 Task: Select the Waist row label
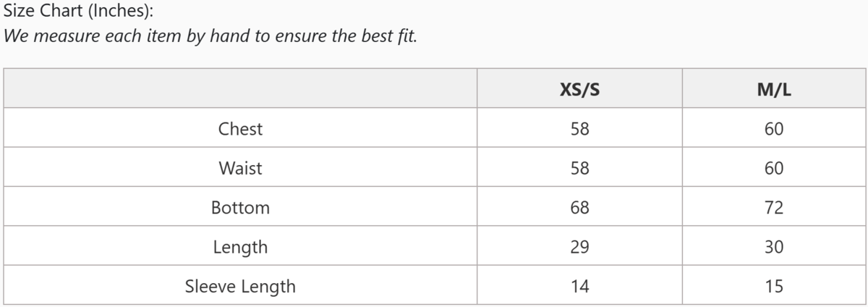point(240,168)
